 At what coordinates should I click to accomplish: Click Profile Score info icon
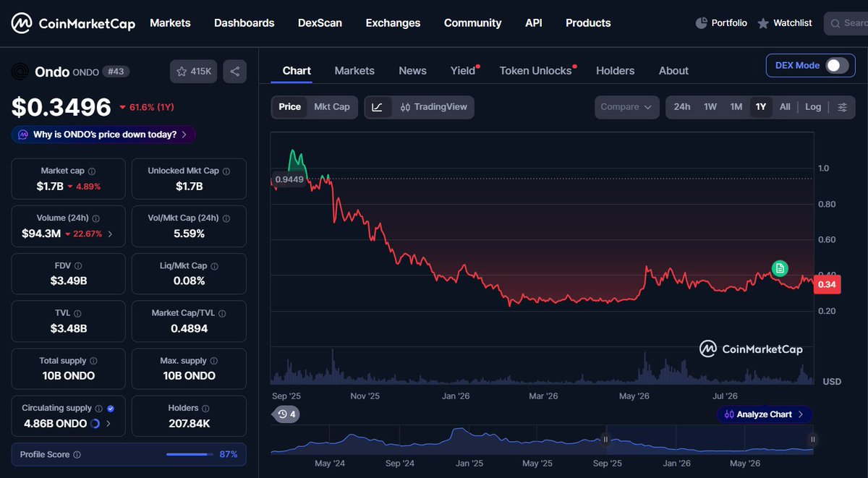[77, 455]
